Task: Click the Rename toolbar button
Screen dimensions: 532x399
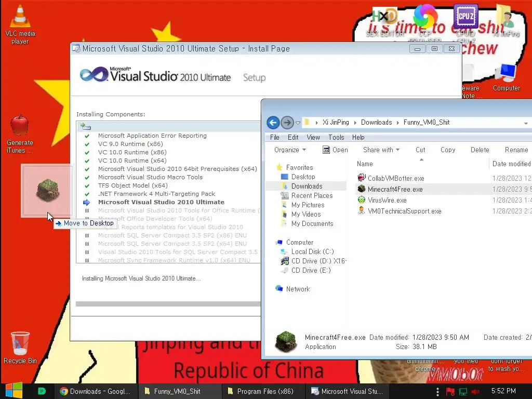Action: (516, 150)
